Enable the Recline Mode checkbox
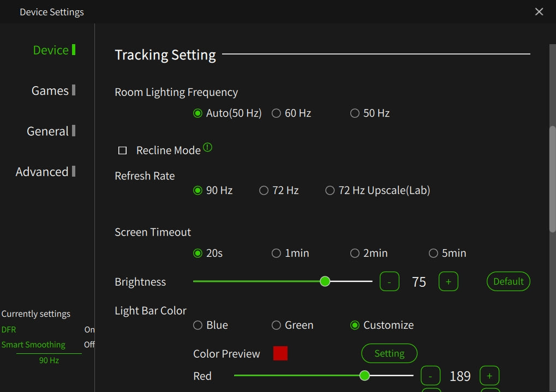556x392 pixels. click(123, 150)
